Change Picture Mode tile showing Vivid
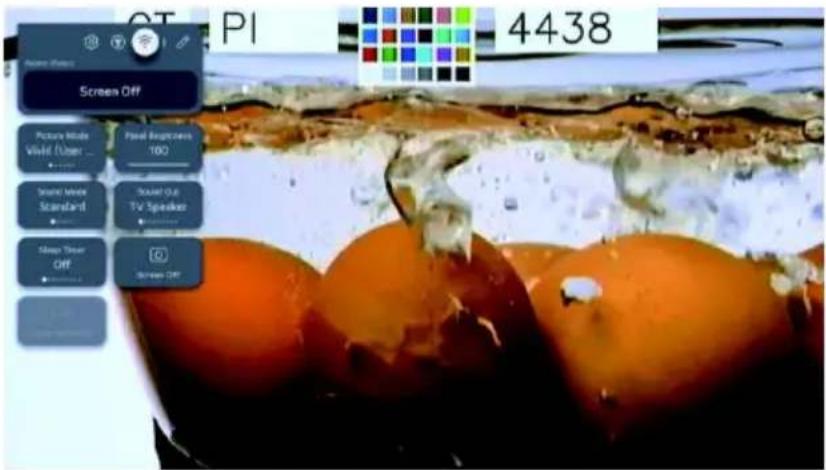The width and height of the screenshot is (826, 470). (62, 148)
